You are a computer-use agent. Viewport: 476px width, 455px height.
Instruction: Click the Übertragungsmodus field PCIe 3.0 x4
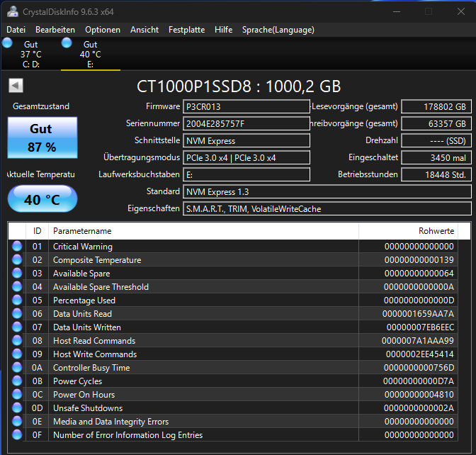tap(246, 157)
